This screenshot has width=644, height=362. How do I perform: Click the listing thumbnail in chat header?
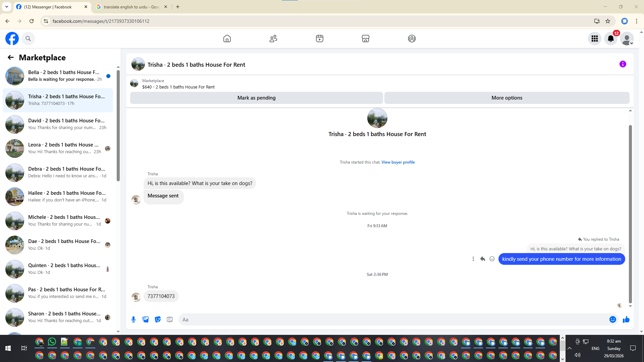(138, 64)
